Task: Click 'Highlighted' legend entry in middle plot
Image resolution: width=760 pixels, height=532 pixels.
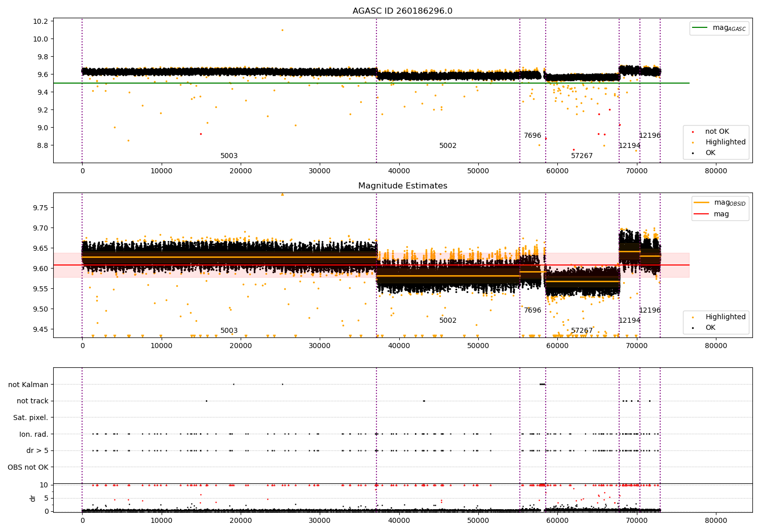Action: click(x=718, y=317)
